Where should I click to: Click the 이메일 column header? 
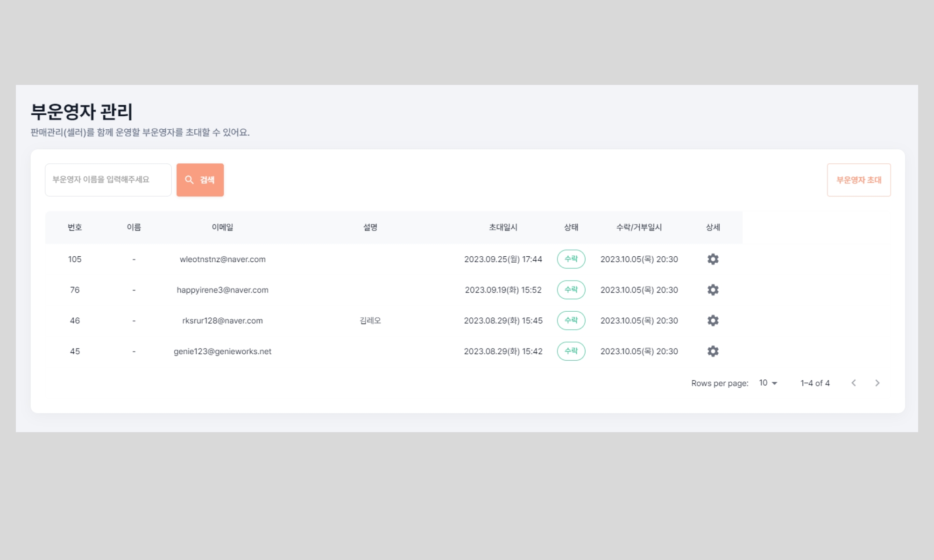coord(222,227)
